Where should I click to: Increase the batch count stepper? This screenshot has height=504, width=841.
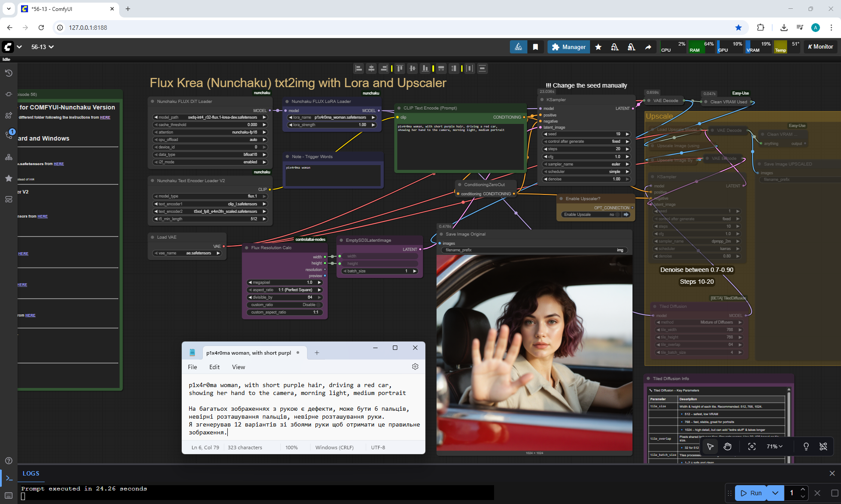[x=802, y=490]
